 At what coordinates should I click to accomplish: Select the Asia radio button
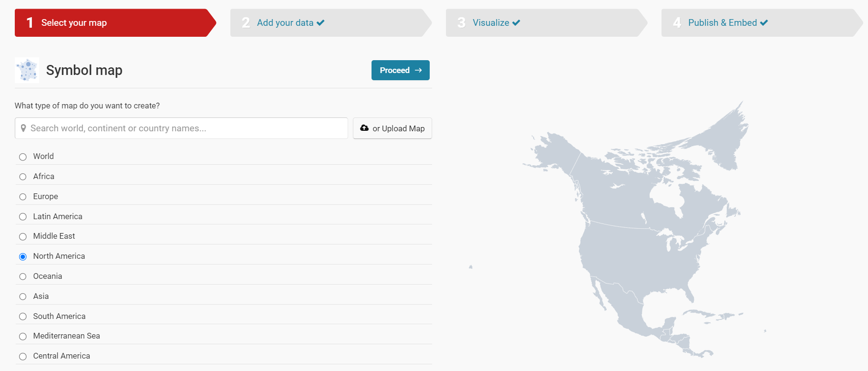click(23, 297)
